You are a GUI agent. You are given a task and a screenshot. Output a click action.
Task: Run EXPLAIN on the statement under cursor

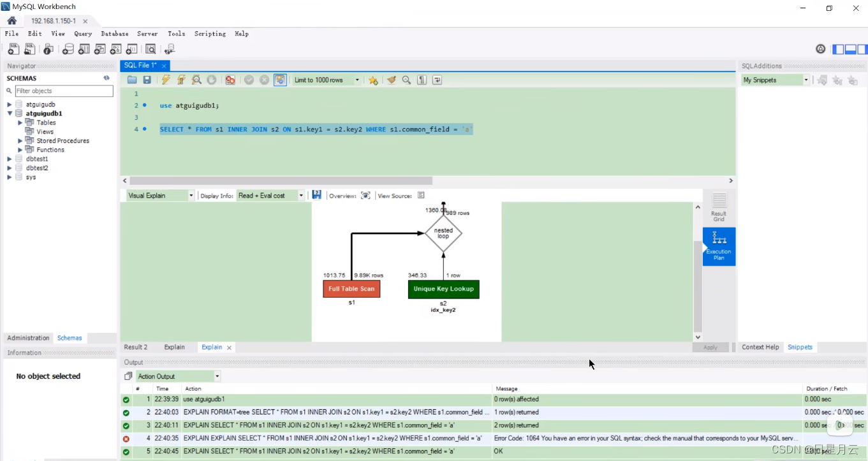click(196, 80)
